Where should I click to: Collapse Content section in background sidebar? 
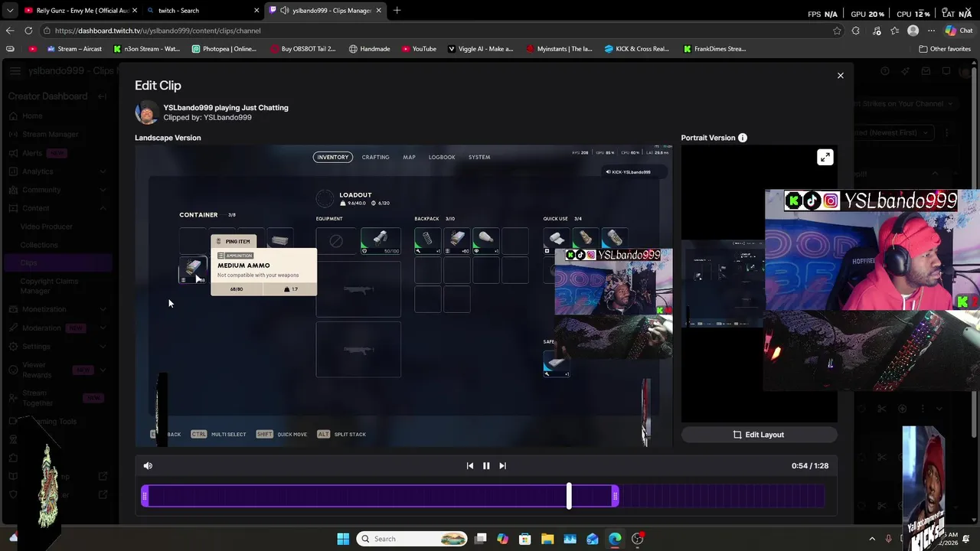click(103, 208)
